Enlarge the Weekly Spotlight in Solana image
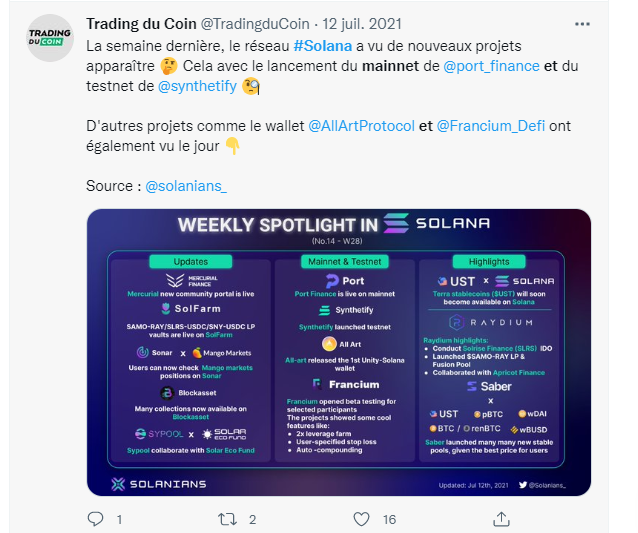This screenshot has width=638, height=533. pos(339,352)
